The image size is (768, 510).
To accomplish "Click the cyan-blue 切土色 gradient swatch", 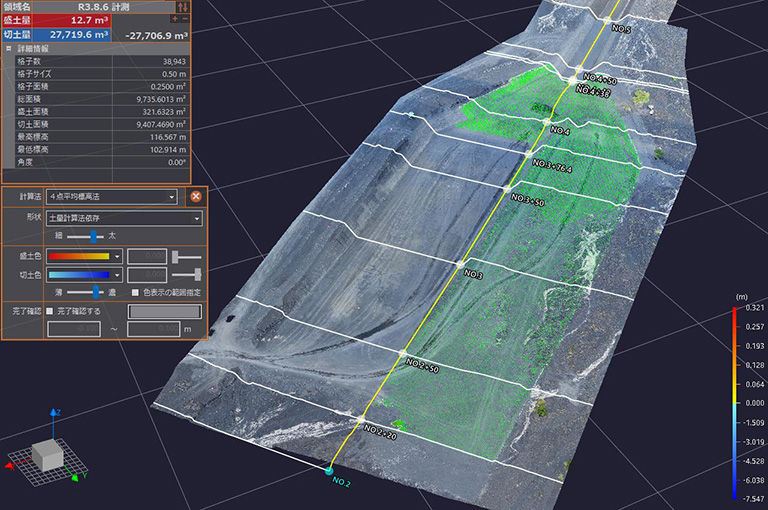I will pos(79,275).
